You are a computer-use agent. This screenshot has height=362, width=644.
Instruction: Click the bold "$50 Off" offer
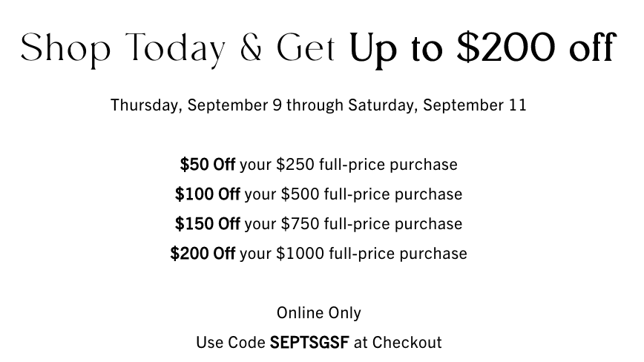click(208, 165)
